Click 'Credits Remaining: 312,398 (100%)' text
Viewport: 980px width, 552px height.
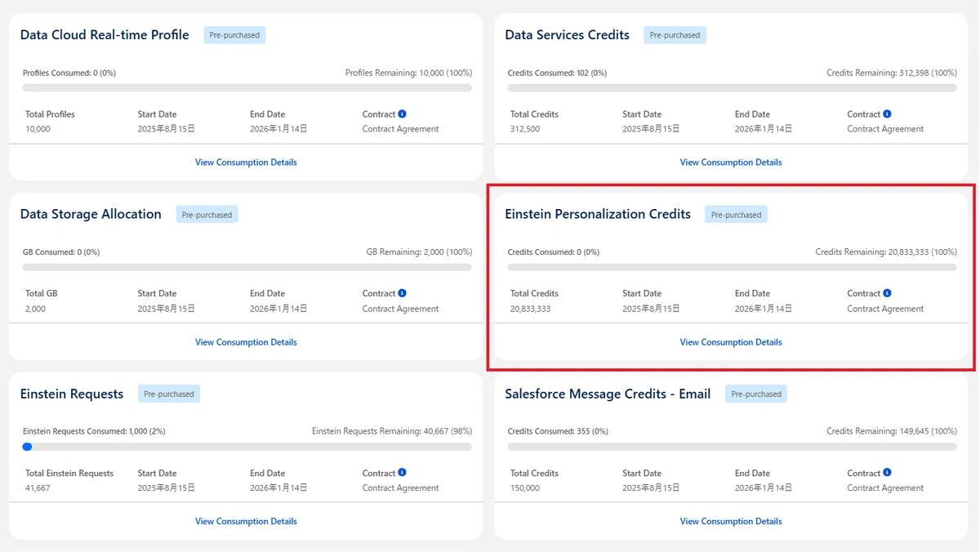point(892,73)
